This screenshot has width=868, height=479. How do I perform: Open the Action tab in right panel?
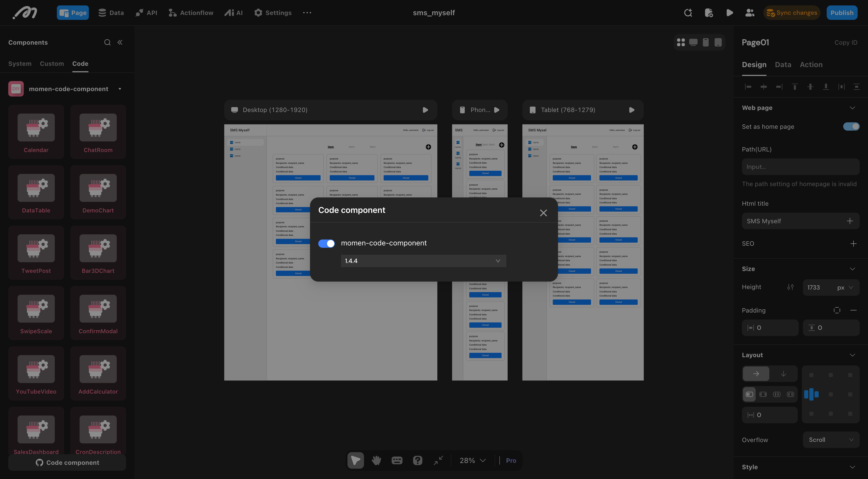coord(811,65)
